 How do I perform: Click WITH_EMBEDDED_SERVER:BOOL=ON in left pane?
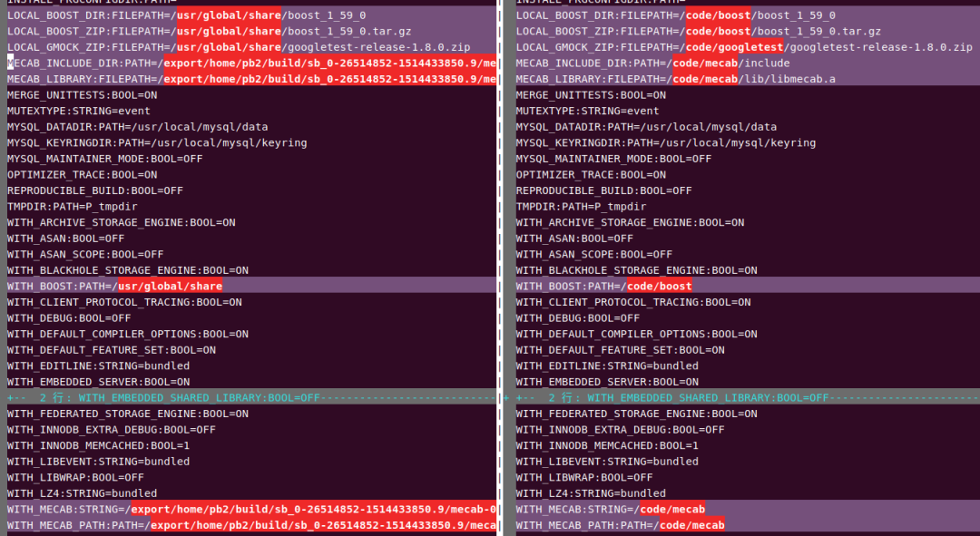click(x=98, y=382)
